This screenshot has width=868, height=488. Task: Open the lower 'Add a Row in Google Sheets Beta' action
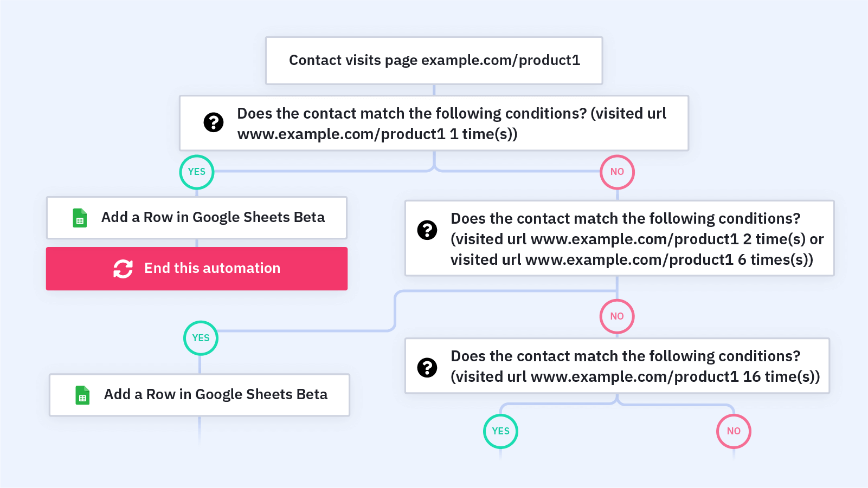(x=200, y=395)
